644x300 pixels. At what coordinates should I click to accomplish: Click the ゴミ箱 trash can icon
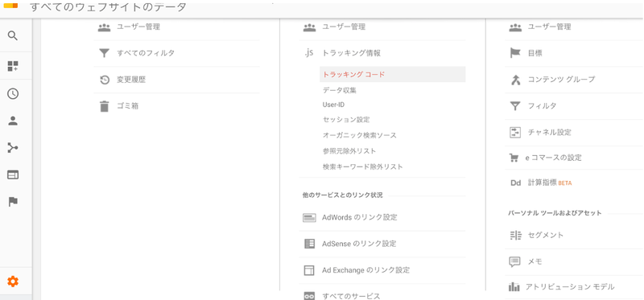point(105,106)
